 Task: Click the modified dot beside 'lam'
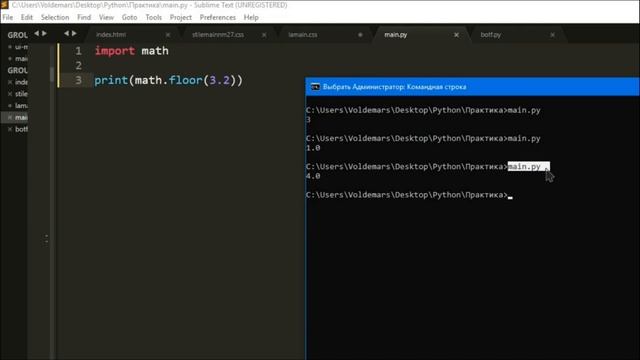point(10,106)
